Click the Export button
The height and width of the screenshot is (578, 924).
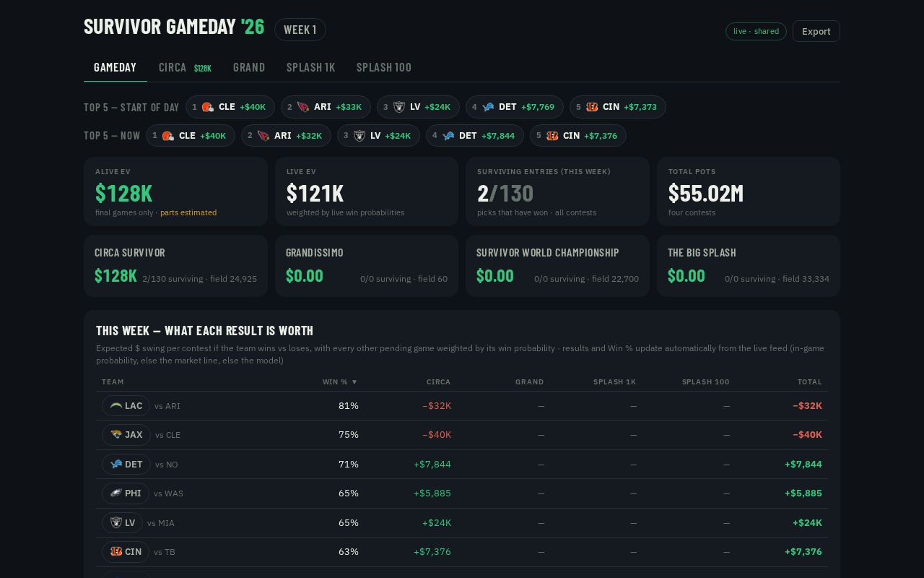tap(816, 31)
